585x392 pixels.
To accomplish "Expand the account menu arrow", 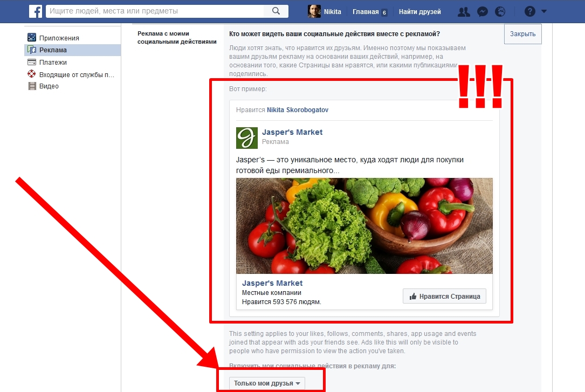I will click(x=543, y=11).
